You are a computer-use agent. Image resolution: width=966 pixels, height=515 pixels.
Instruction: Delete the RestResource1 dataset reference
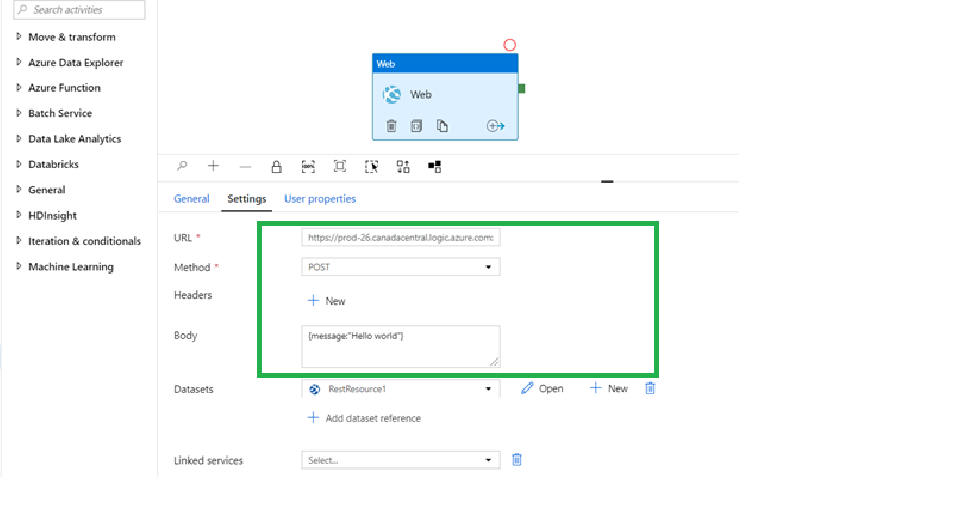[x=650, y=388]
